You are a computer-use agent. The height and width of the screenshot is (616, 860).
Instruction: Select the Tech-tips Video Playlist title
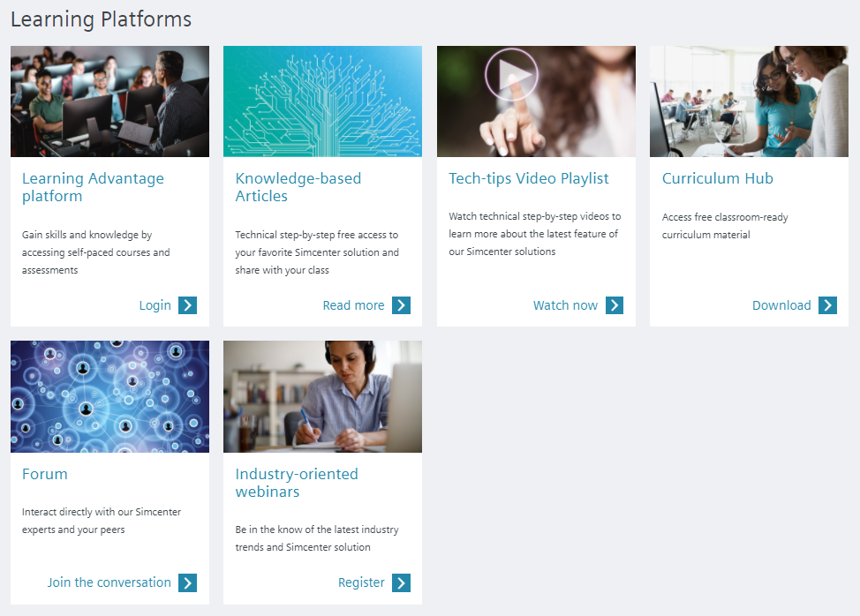tap(528, 178)
